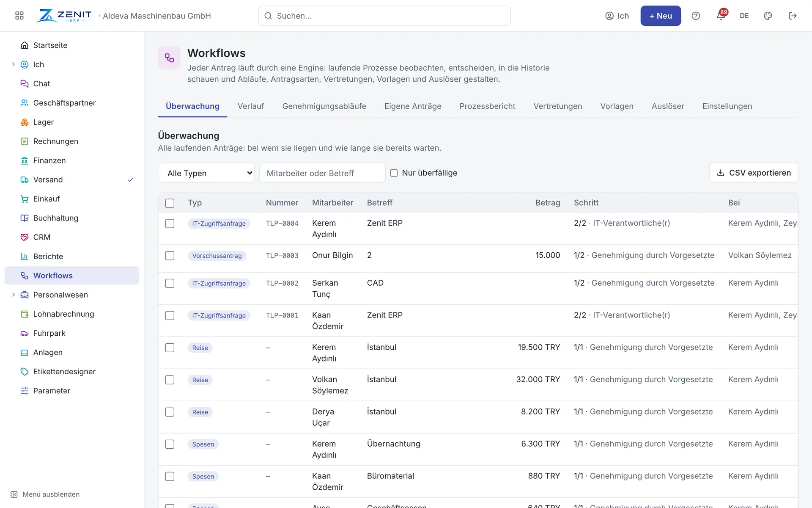
Task: Check the row TLP-0003 checkbox
Action: tap(170, 256)
